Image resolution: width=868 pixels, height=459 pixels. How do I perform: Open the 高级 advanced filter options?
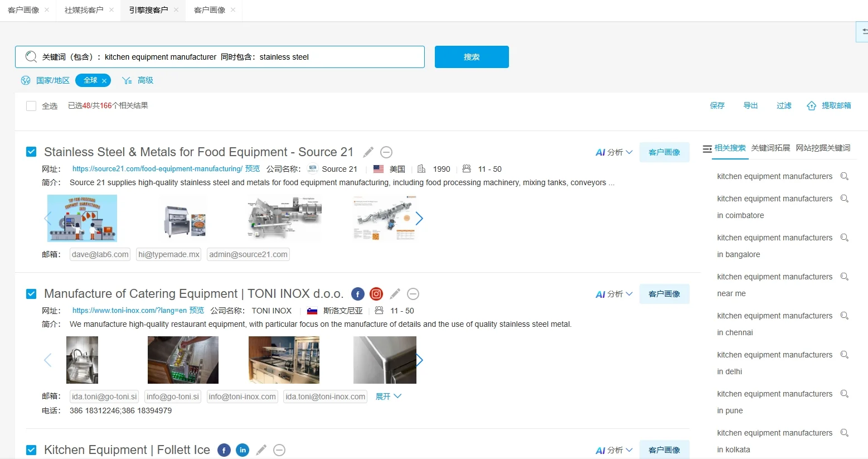tap(138, 80)
